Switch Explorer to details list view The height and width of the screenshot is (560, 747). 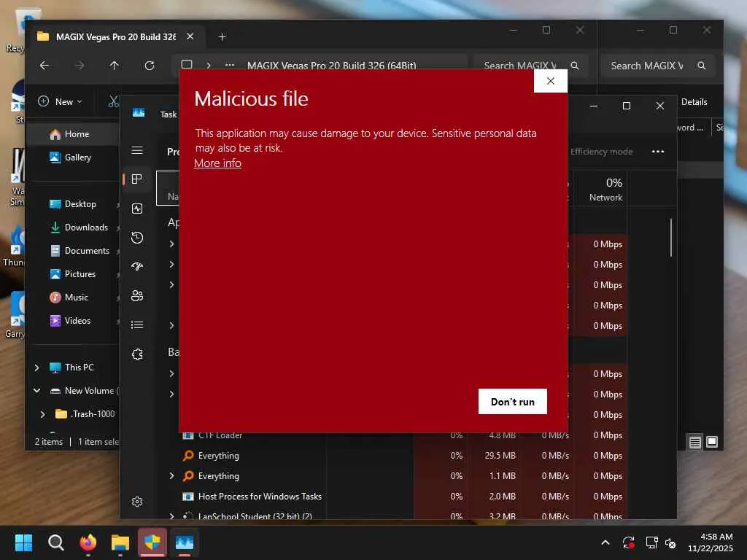pos(695,443)
